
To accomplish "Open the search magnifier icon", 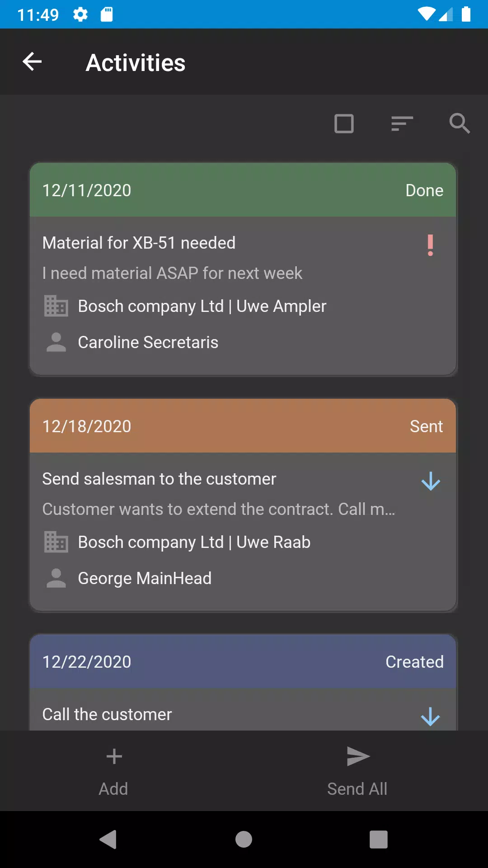I will coord(460,123).
